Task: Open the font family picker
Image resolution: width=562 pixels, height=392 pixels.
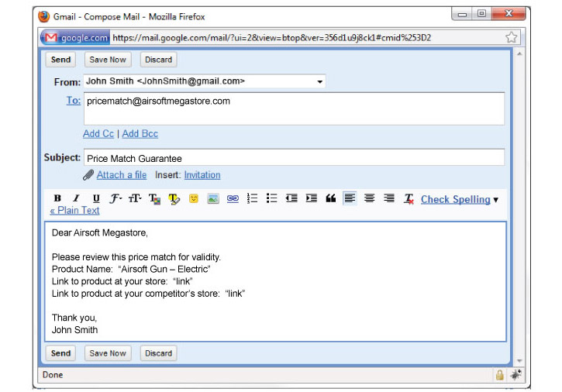Action: coord(116,199)
